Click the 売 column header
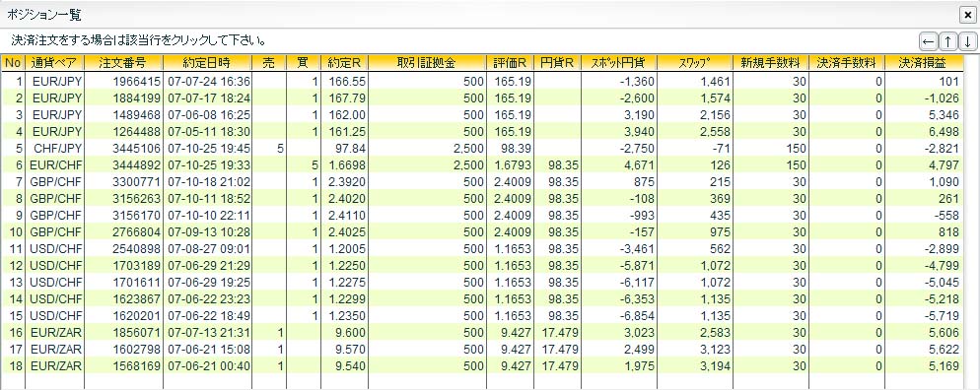 pos(269,62)
